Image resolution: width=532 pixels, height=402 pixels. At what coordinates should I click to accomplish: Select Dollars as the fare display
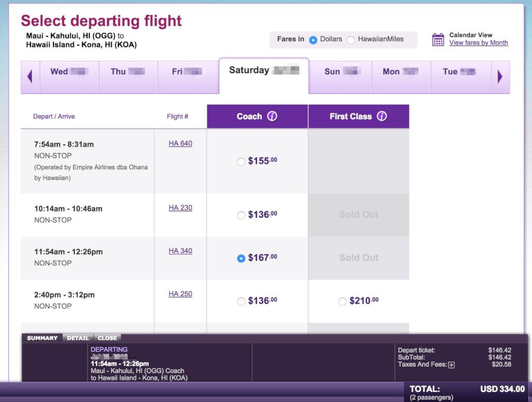(314, 39)
